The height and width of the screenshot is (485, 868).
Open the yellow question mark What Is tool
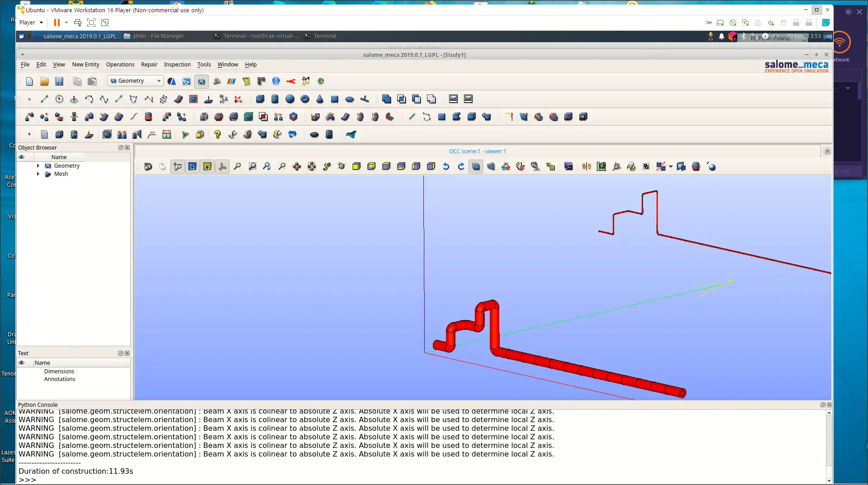tap(217, 134)
